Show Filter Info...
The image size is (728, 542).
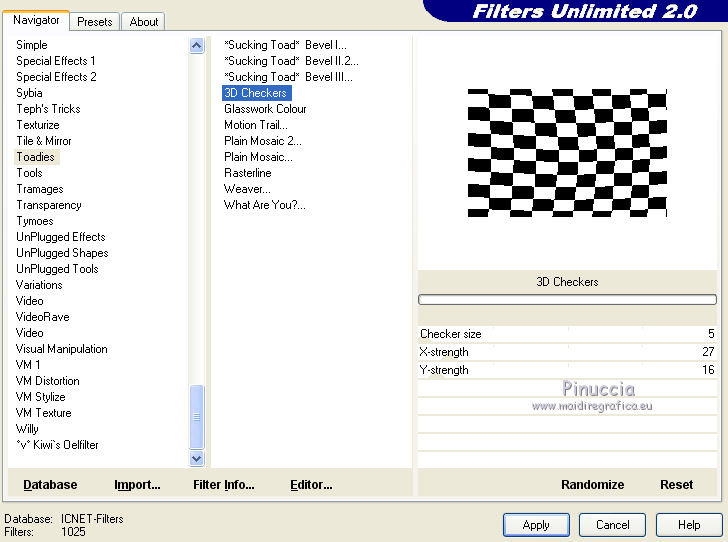224,484
